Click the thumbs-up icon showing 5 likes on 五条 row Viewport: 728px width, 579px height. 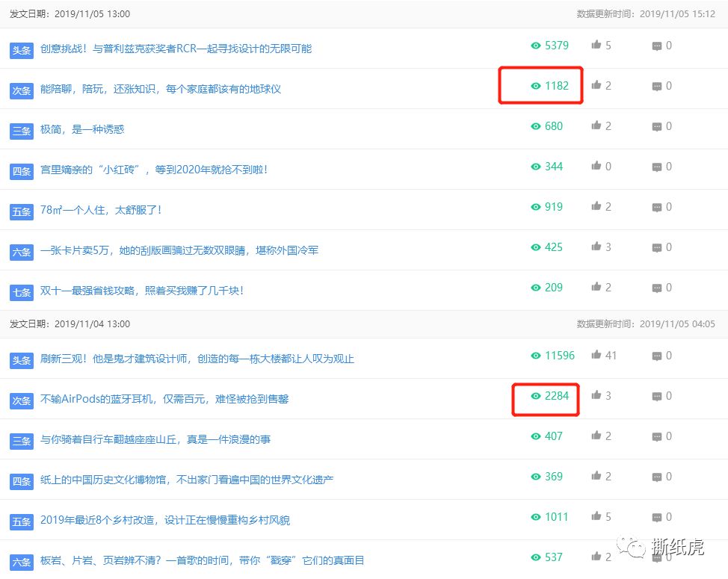coord(597,515)
